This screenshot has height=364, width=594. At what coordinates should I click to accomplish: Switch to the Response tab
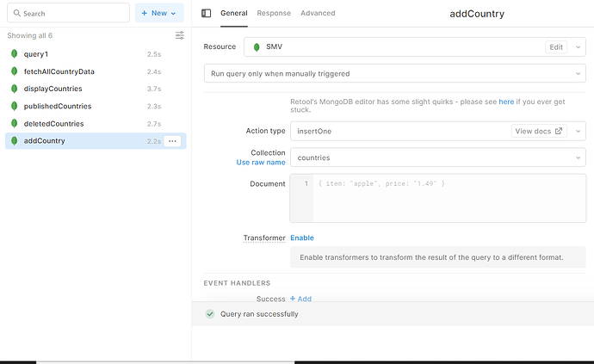tap(274, 13)
